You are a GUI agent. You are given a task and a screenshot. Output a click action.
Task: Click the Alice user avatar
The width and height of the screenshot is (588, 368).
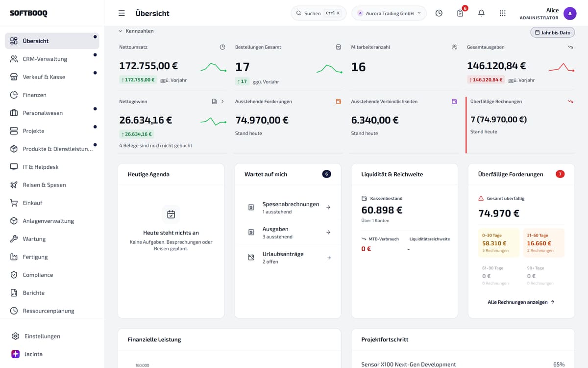570,13
